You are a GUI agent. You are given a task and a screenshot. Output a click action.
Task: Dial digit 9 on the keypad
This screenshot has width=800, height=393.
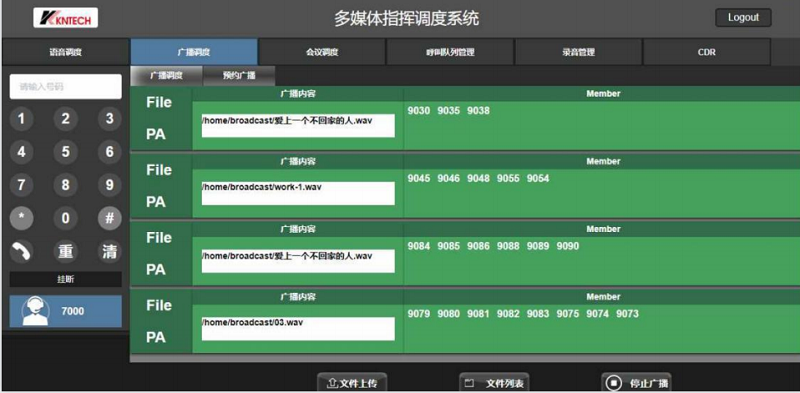tap(110, 185)
